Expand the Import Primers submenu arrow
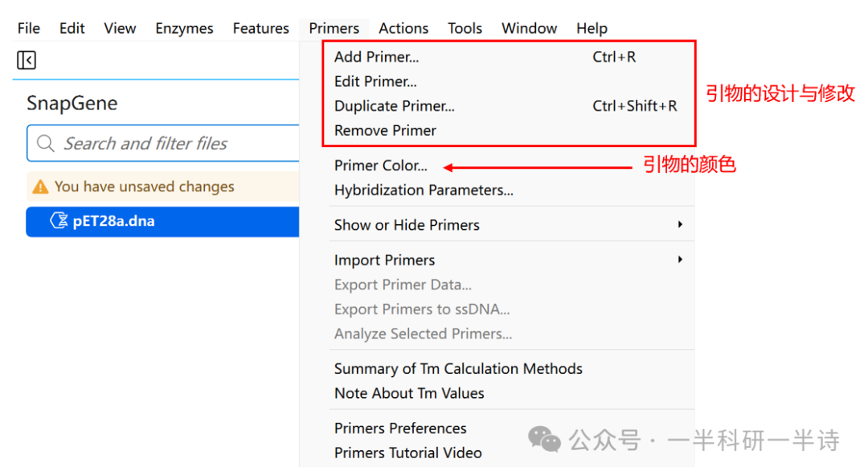The image size is (868, 475). click(680, 260)
